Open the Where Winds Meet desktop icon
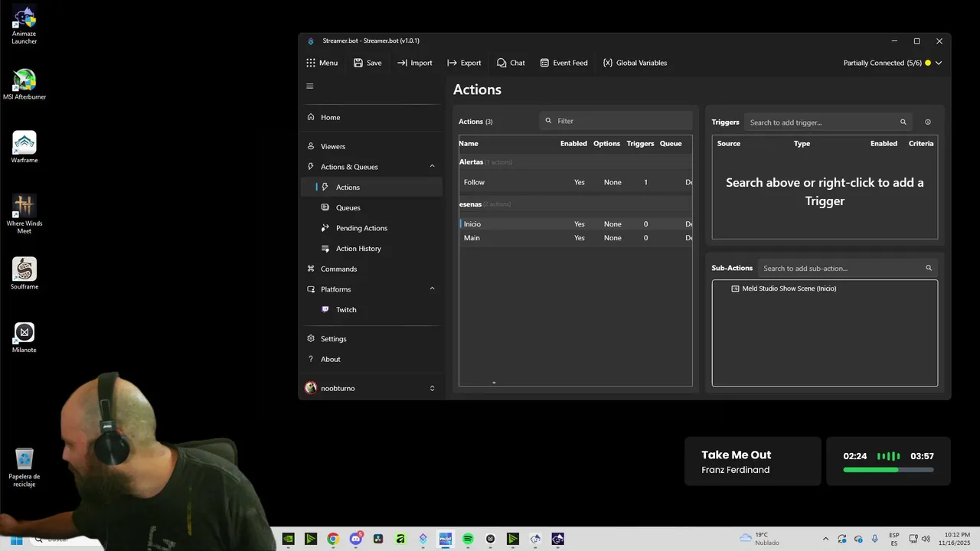 (x=24, y=214)
